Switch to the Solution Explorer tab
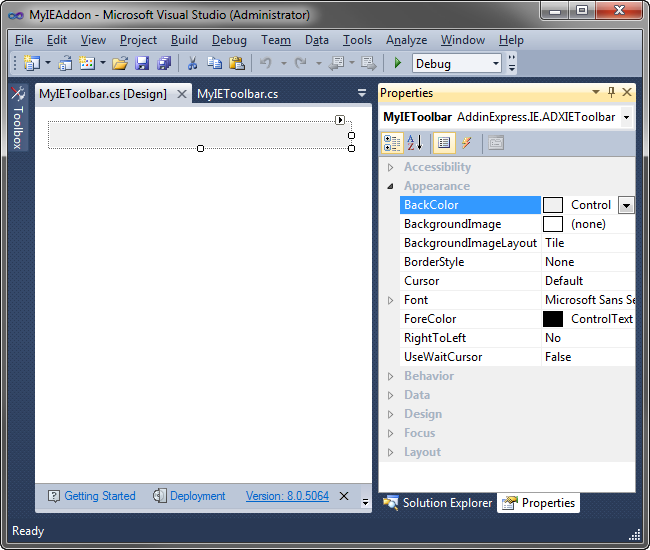Viewport: 650px width, 550px height. 438,503
